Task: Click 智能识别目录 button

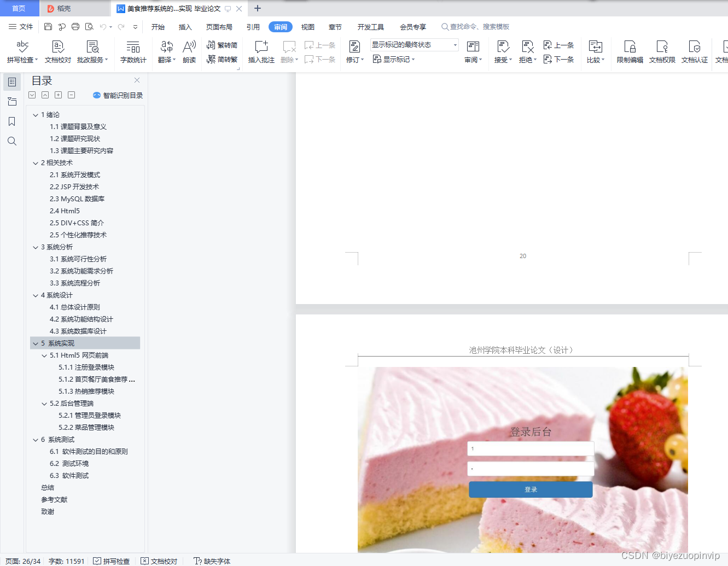Action: point(118,95)
